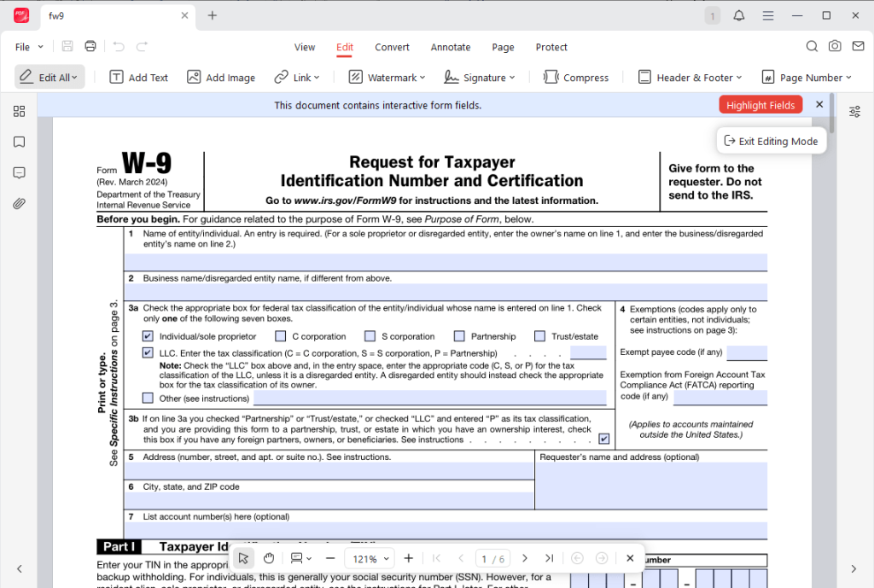874x588 pixels.
Task: Dismiss the interactive form fields banner
Action: click(819, 104)
